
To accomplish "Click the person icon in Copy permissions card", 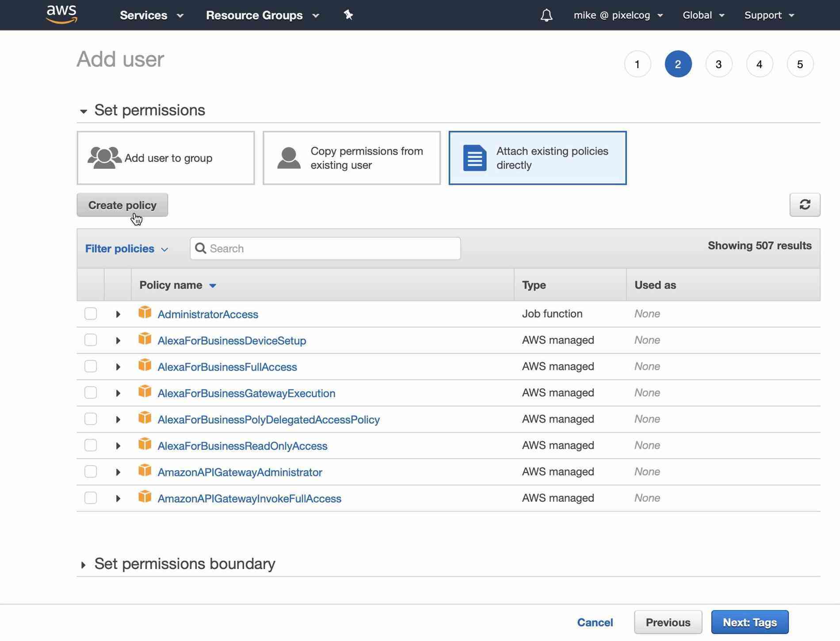I will pyautogui.click(x=289, y=158).
